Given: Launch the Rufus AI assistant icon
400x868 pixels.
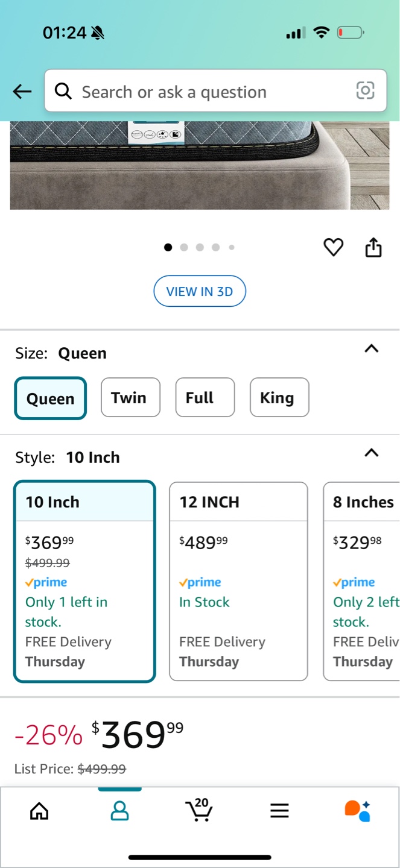Looking at the screenshot, I should pyautogui.click(x=358, y=811).
